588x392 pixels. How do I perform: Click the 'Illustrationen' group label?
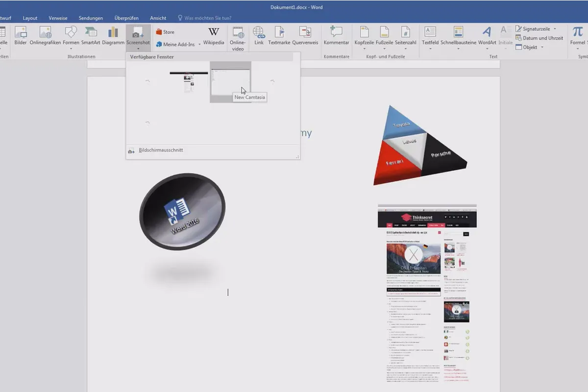point(81,56)
